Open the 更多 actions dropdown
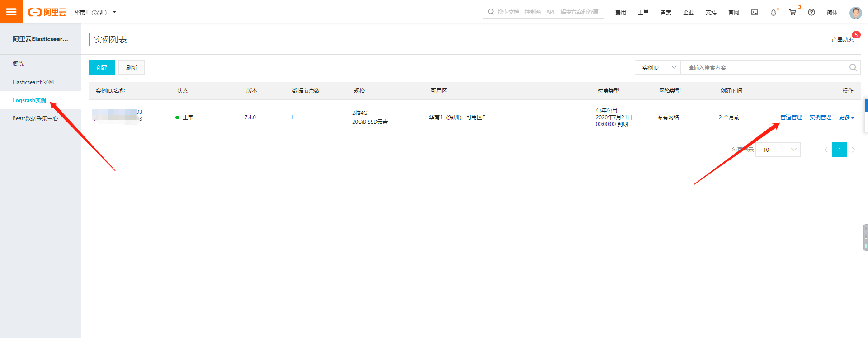 tap(847, 117)
